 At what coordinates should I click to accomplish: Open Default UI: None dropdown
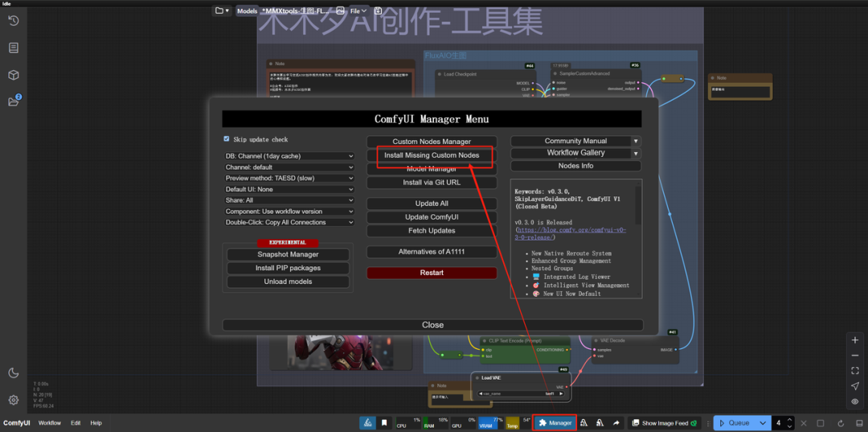tap(289, 189)
